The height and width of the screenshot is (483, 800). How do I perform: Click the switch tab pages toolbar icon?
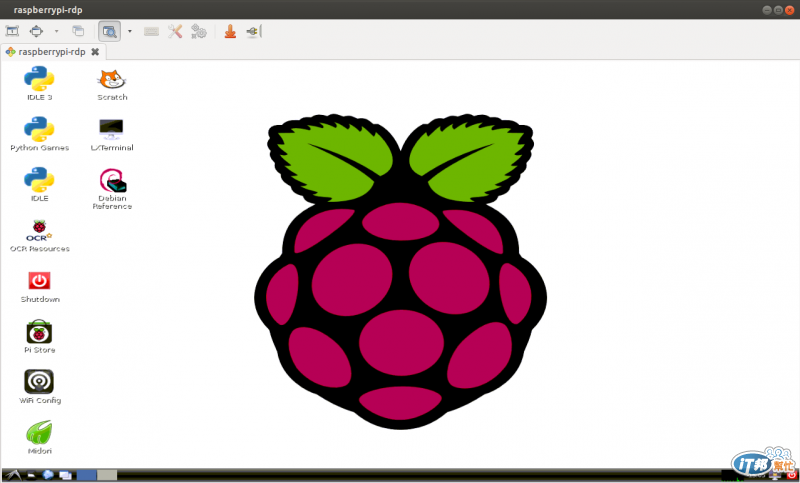[78, 31]
